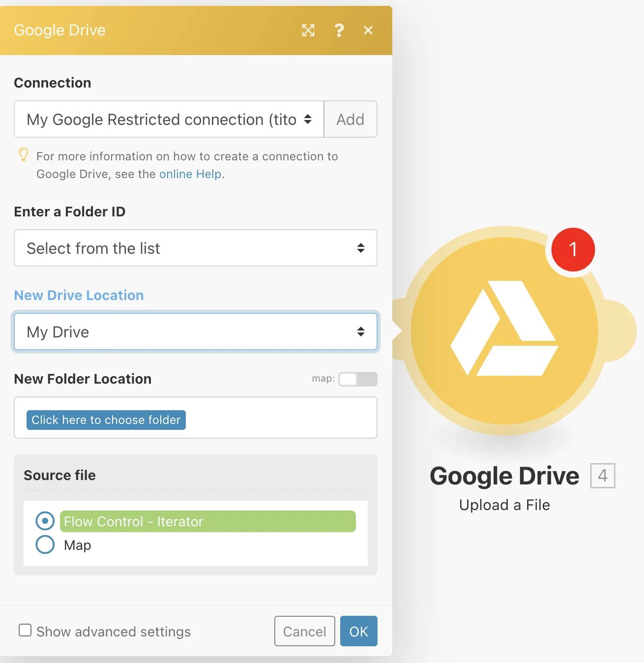644x663 pixels.
Task: Close the Google Drive dialog
Action: (x=368, y=30)
